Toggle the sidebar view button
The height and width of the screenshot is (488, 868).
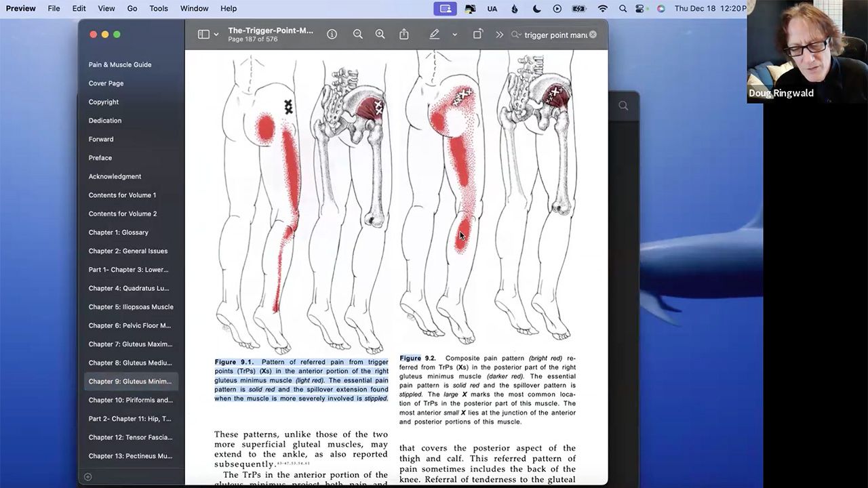click(x=203, y=35)
